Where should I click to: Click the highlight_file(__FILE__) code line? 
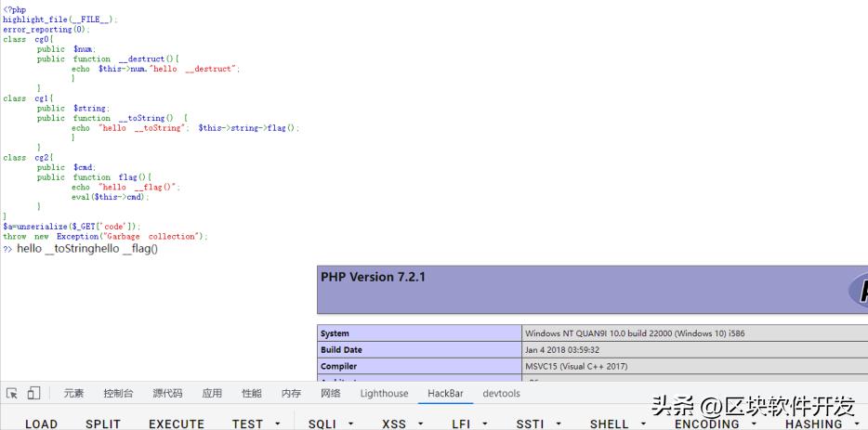pyautogui.click(x=60, y=20)
